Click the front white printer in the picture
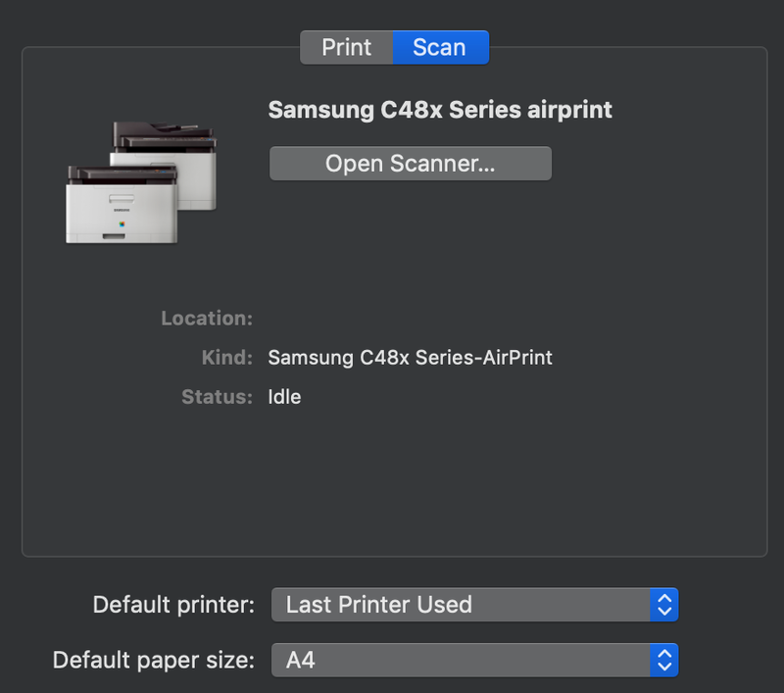The width and height of the screenshot is (784, 693). tap(122, 208)
